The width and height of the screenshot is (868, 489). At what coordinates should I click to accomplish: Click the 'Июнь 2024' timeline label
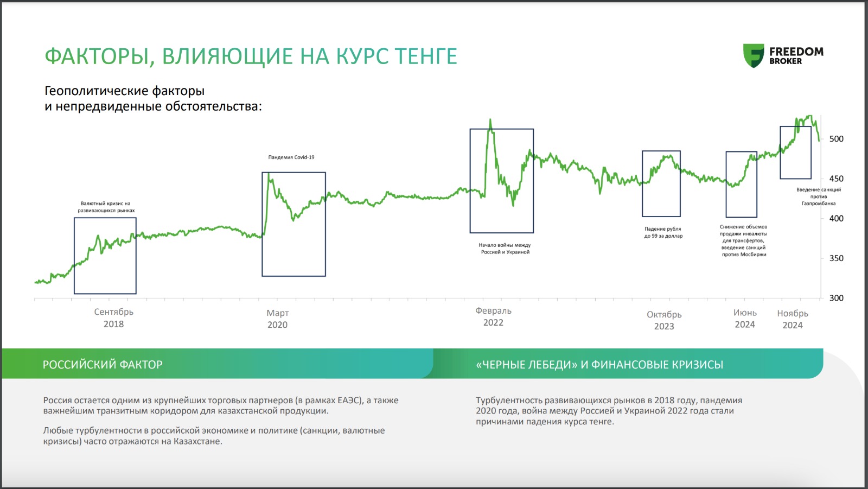[745, 319]
